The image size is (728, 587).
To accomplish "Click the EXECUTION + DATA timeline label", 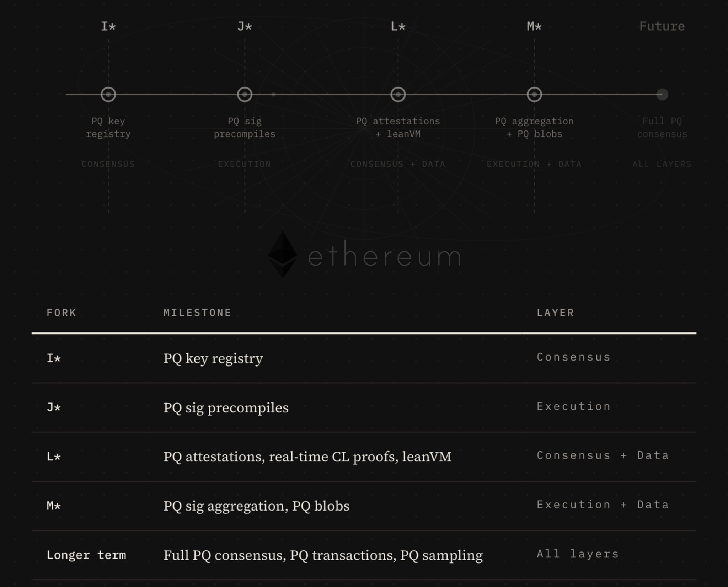I will click(x=534, y=164).
